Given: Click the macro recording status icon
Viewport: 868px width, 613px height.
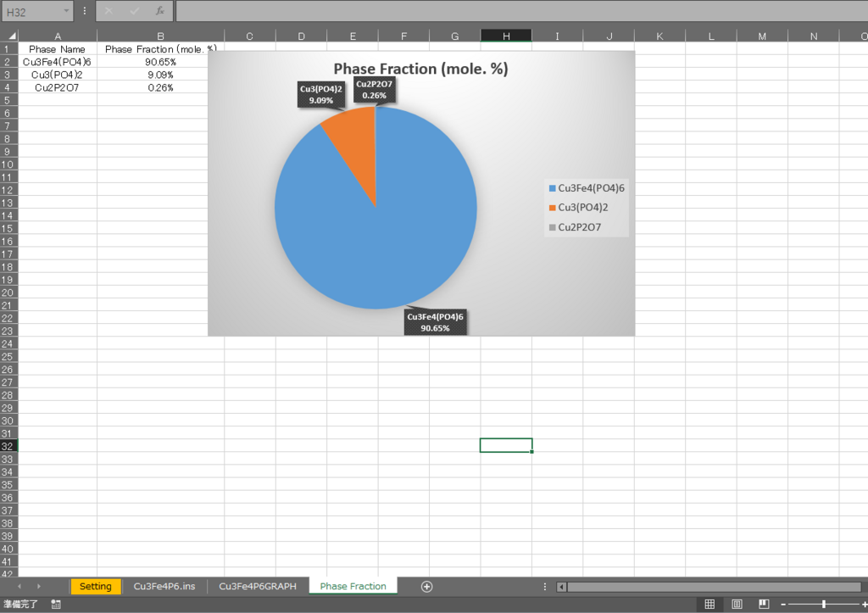Looking at the screenshot, I should click(56, 605).
